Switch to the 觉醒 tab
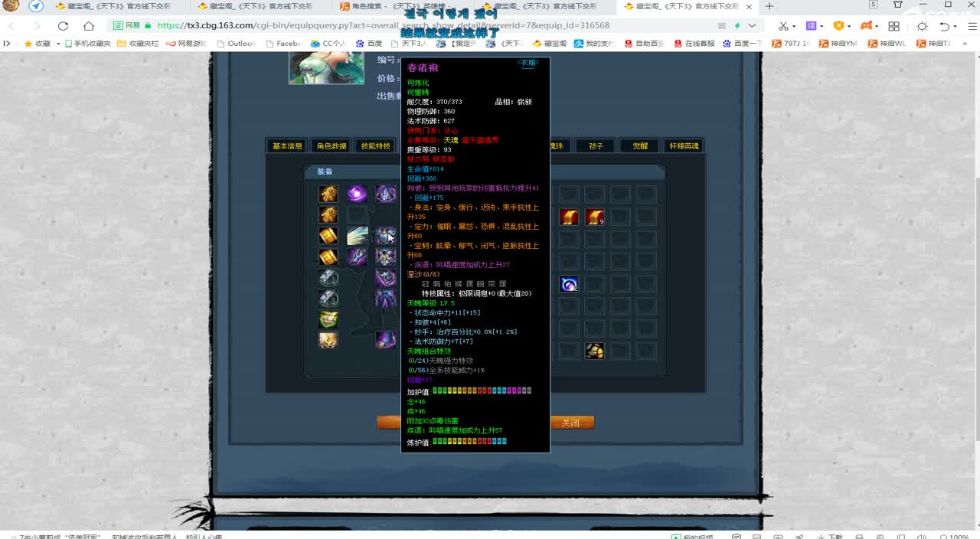The width and height of the screenshot is (980, 539). (x=640, y=145)
